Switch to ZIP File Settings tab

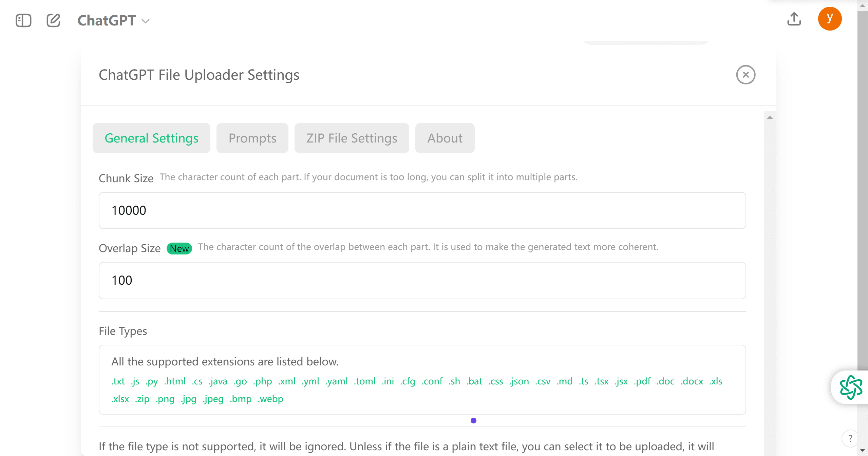pos(352,138)
